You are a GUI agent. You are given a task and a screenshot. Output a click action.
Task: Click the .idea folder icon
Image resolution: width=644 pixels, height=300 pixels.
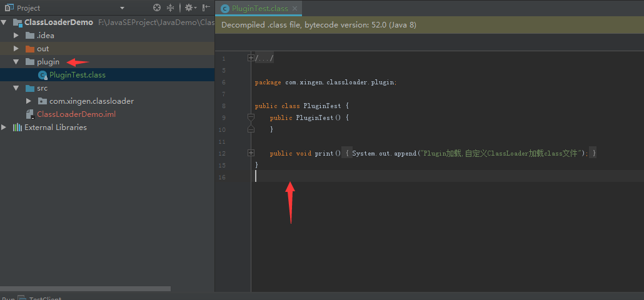pos(29,35)
